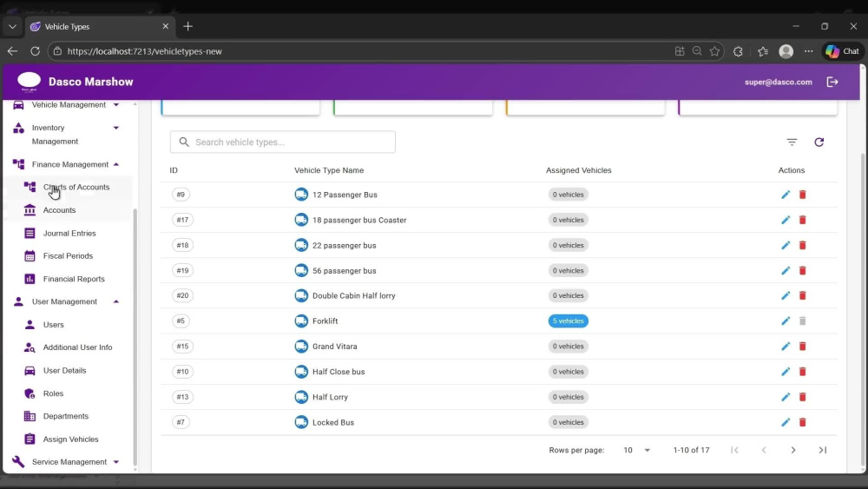Delete the 22 passenger bus type
The image size is (868, 489).
(x=803, y=245)
